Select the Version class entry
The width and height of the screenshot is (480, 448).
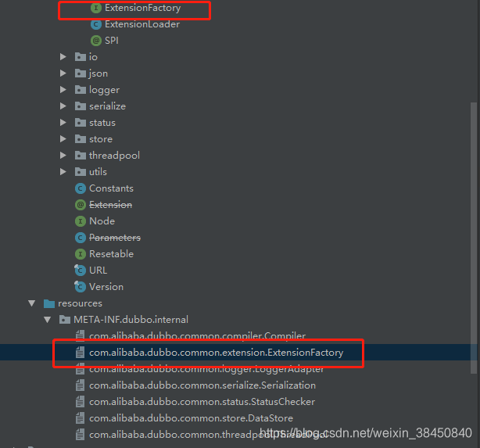[x=106, y=287]
